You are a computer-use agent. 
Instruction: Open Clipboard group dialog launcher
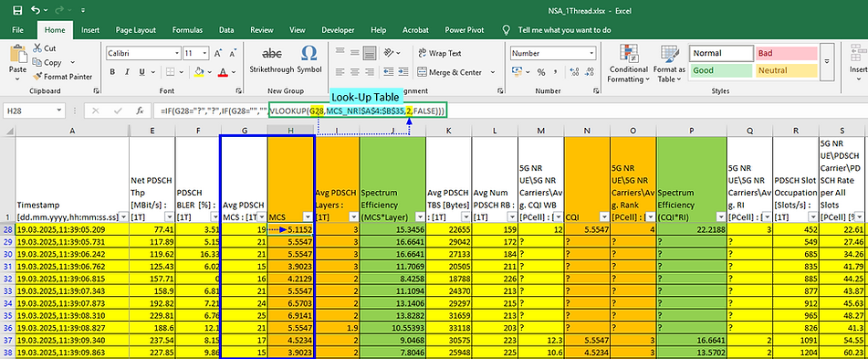[97, 90]
